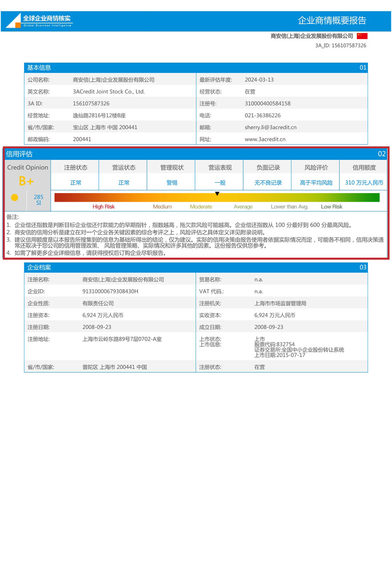392x564 pixels.
Task: Click the 宝山区 上海市 中国 200441 value
Action: tap(105, 127)
